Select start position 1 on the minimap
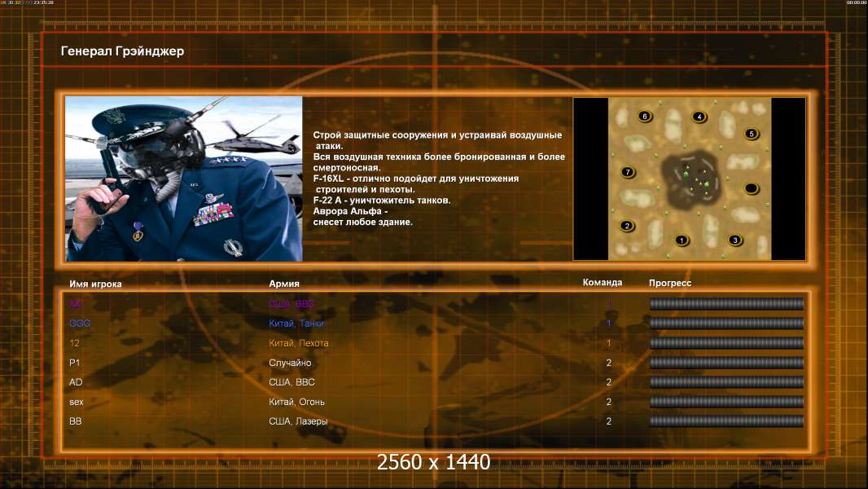 pos(682,240)
